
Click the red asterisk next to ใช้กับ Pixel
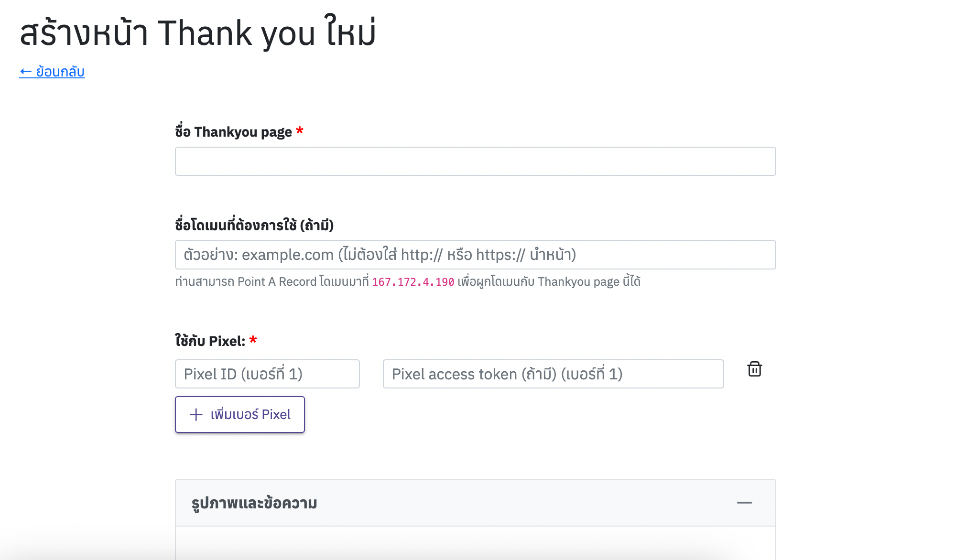[254, 341]
